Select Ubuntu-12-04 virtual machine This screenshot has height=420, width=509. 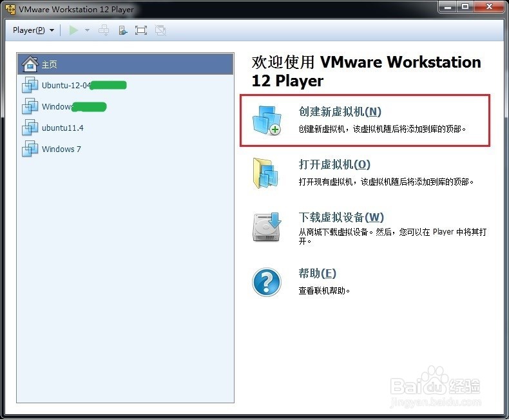pos(125,86)
